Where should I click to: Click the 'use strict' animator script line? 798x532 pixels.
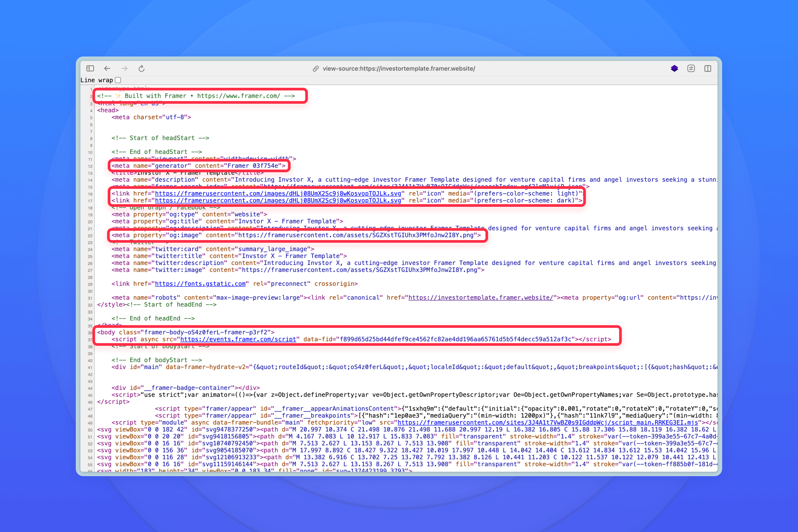pos(414,395)
